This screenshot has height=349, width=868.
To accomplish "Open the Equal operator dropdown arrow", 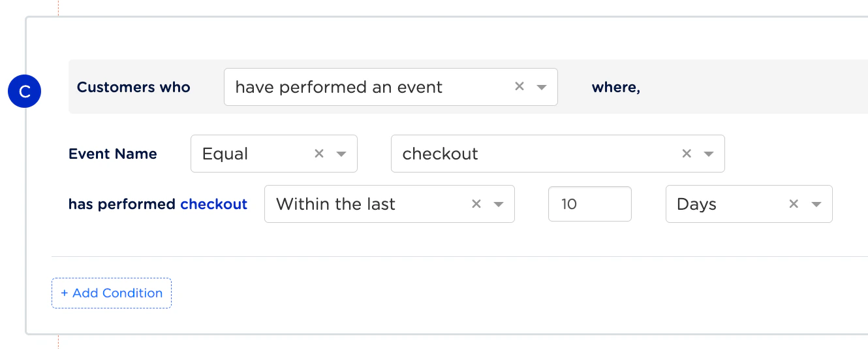I will [341, 154].
